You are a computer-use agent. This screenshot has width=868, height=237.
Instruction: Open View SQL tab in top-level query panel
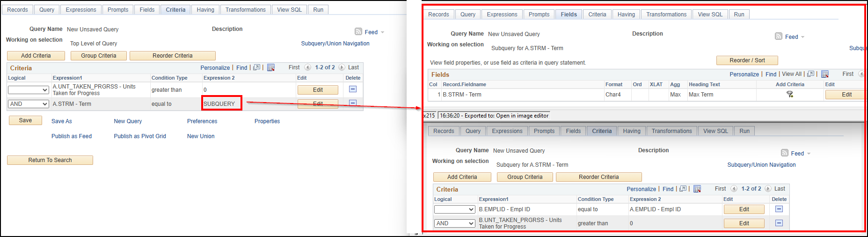click(x=289, y=10)
